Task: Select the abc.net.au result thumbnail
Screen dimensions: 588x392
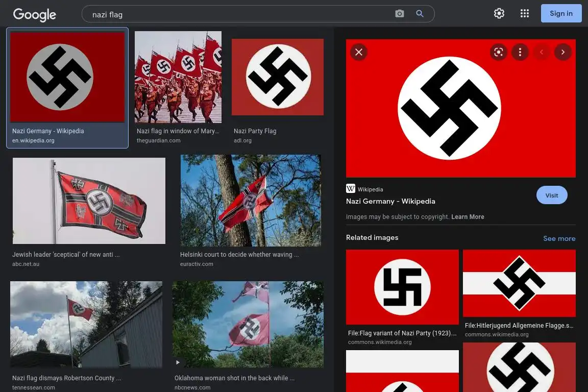Action: click(89, 201)
